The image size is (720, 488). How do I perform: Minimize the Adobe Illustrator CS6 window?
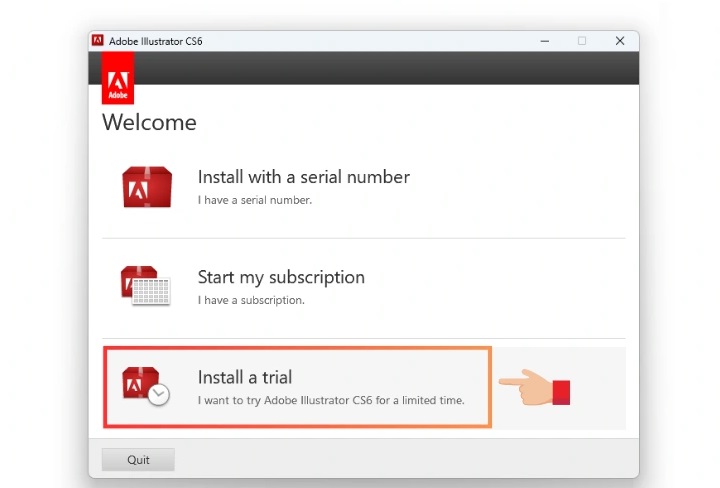pyautogui.click(x=545, y=41)
